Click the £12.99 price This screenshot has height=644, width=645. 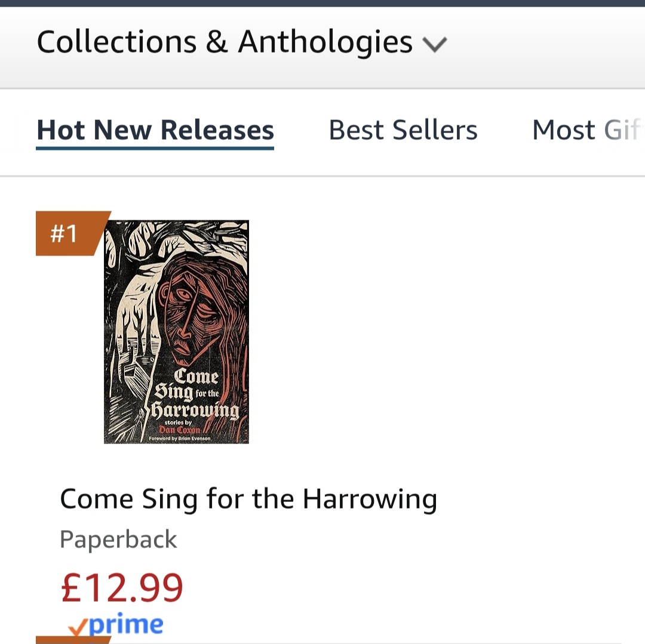point(122,587)
